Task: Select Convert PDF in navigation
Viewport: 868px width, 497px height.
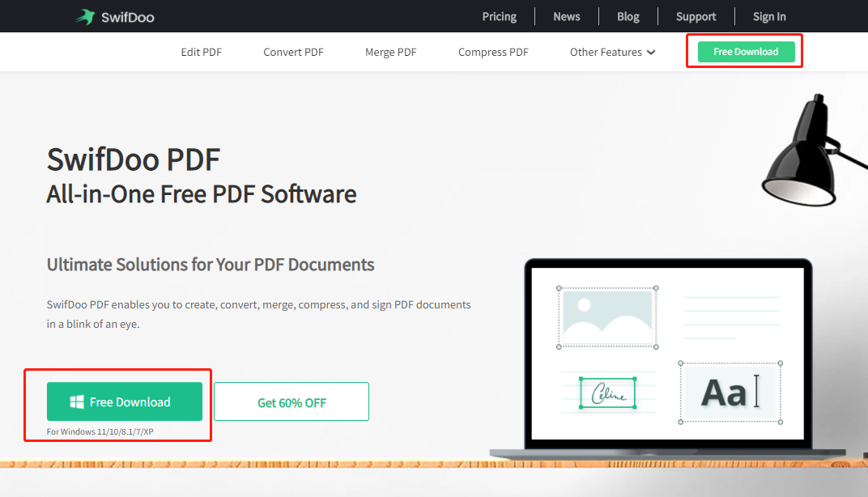Action: tap(293, 52)
